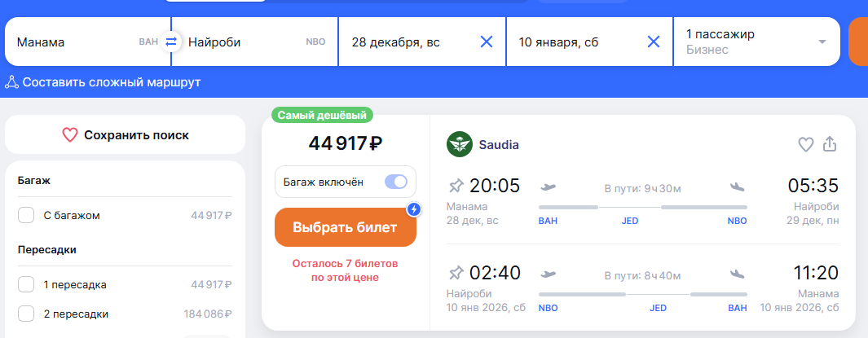
Task: Open the 10 января return date picker
Action: [571, 42]
